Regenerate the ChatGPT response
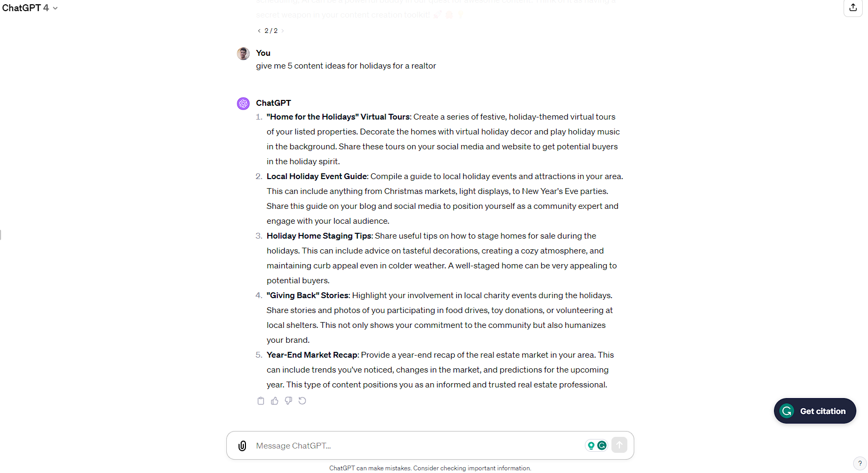 (302, 401)
